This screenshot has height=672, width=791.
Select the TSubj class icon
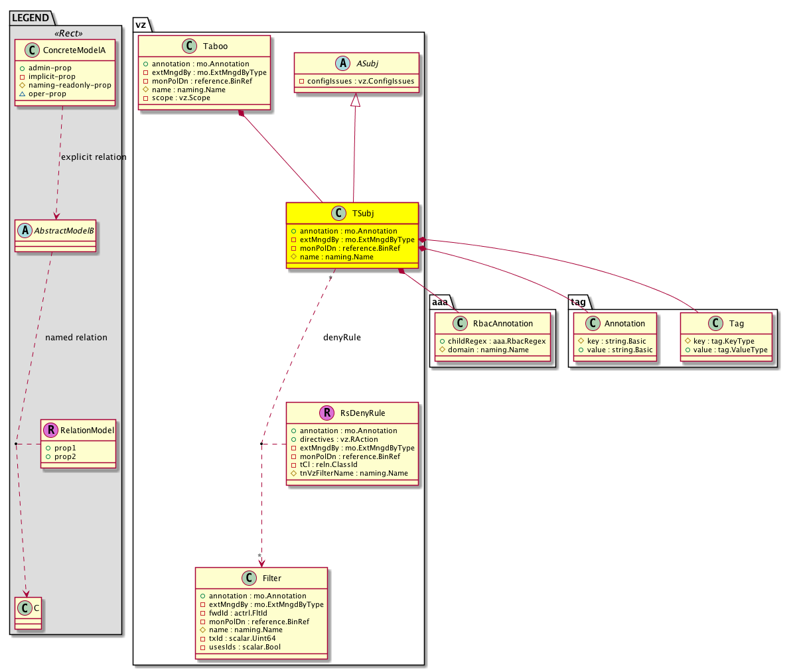click(338, 214)
